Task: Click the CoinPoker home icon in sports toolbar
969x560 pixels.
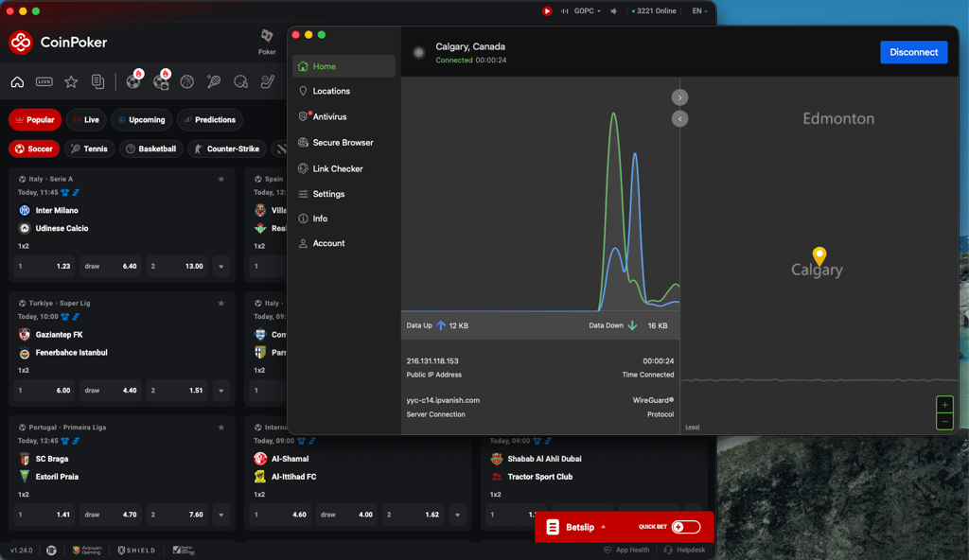Action: 17,81
